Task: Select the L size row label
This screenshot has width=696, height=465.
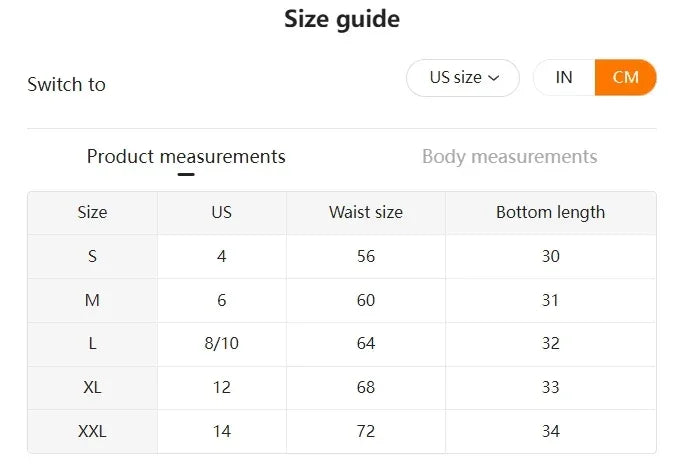Action: [92, 343]
